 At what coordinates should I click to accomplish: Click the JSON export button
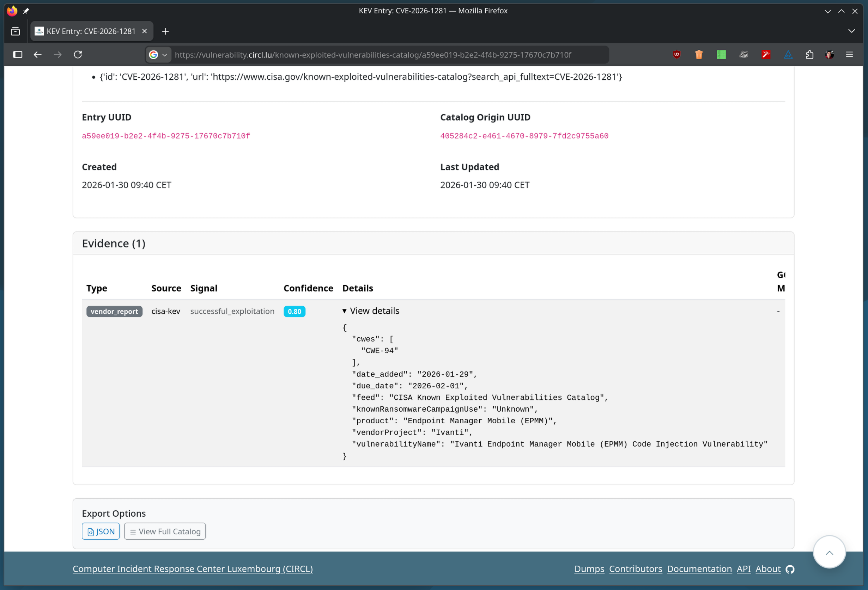point(101,531)
